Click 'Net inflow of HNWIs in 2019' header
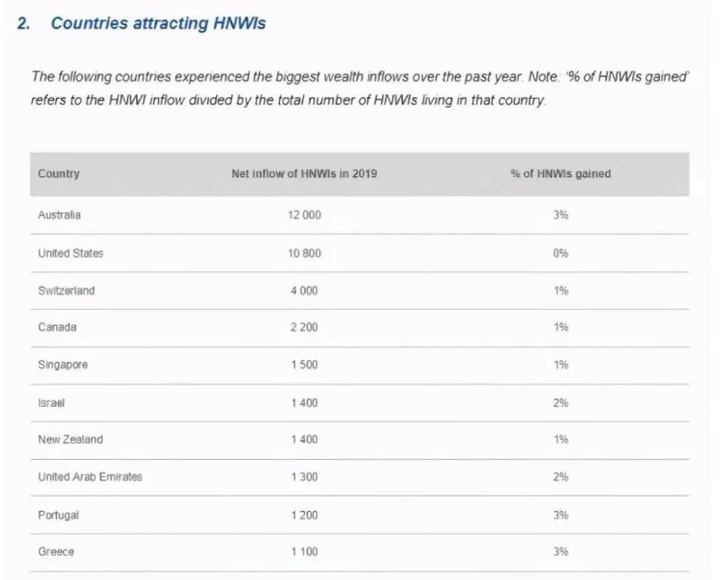 (304, 173)
